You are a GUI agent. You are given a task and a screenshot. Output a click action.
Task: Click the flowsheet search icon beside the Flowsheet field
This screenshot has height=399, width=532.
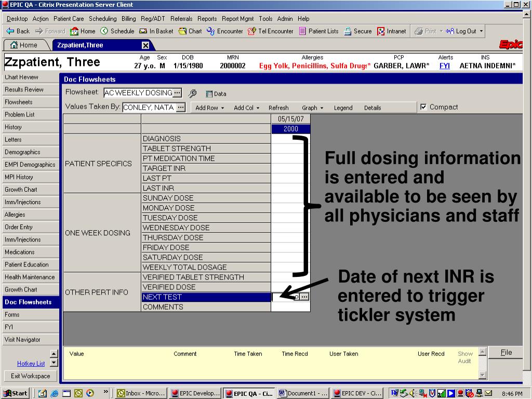point(192,94)
